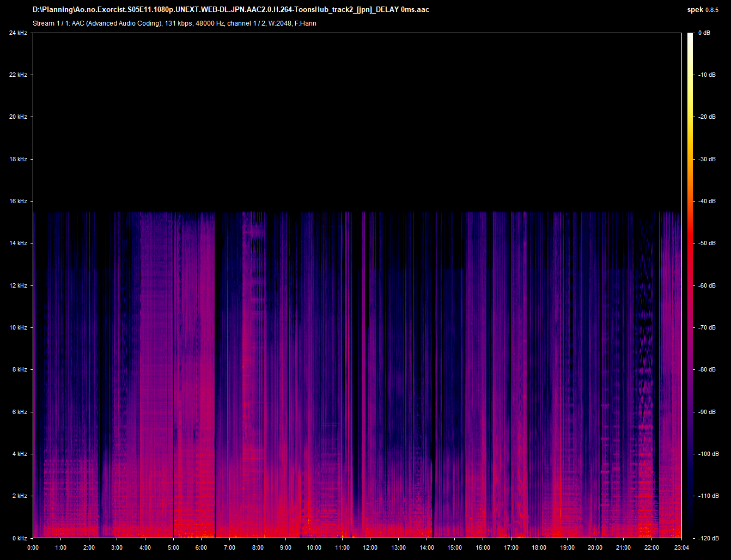
Task: Select the 23:04 end time label
Action: point(681,547)
